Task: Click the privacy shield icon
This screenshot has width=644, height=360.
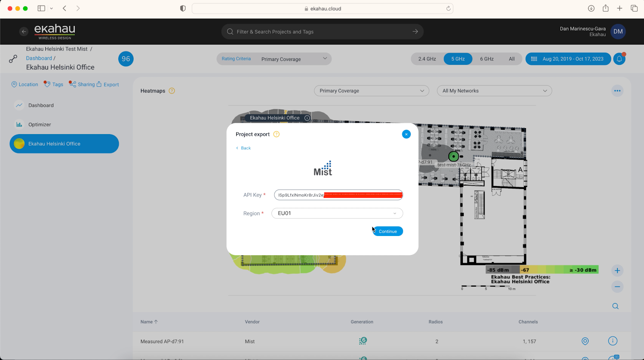Action: click(x=183, y=8)
